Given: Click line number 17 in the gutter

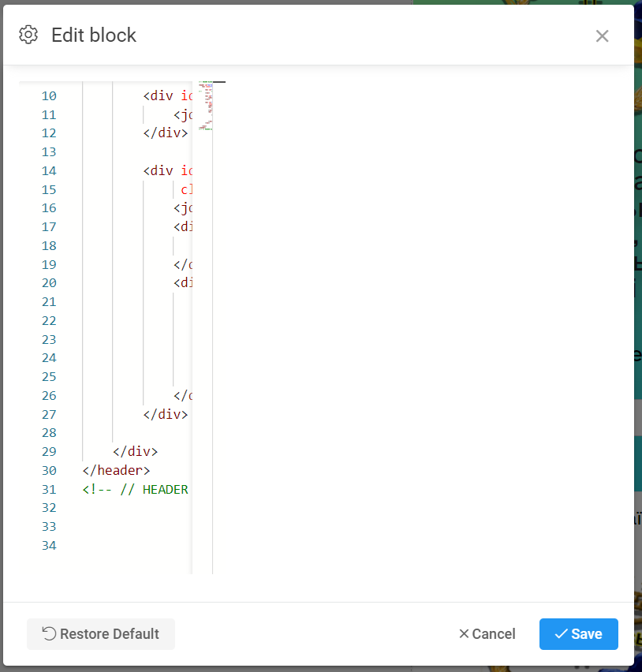Looking at the screenshot, I should (x=49, y=227).
